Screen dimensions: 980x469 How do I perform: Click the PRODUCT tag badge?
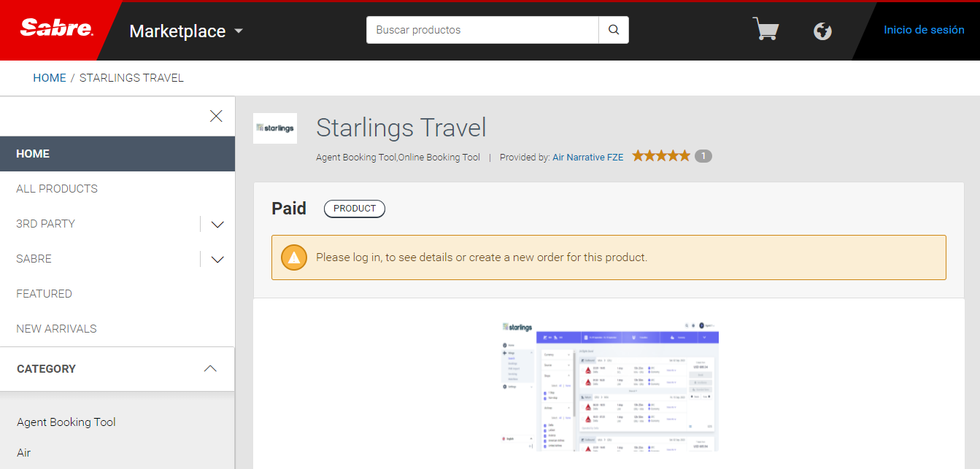click(x=355, y=209)
